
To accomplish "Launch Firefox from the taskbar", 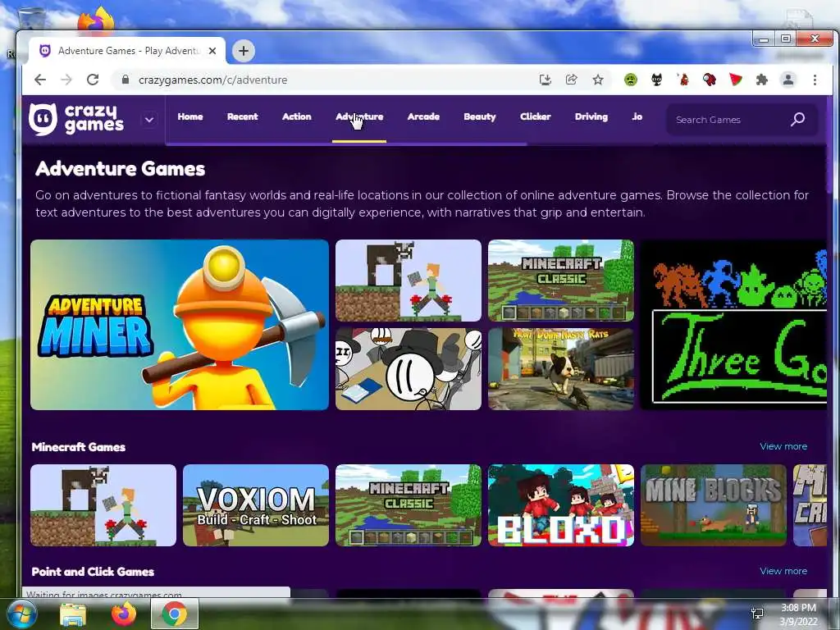I will coord(124,614).
